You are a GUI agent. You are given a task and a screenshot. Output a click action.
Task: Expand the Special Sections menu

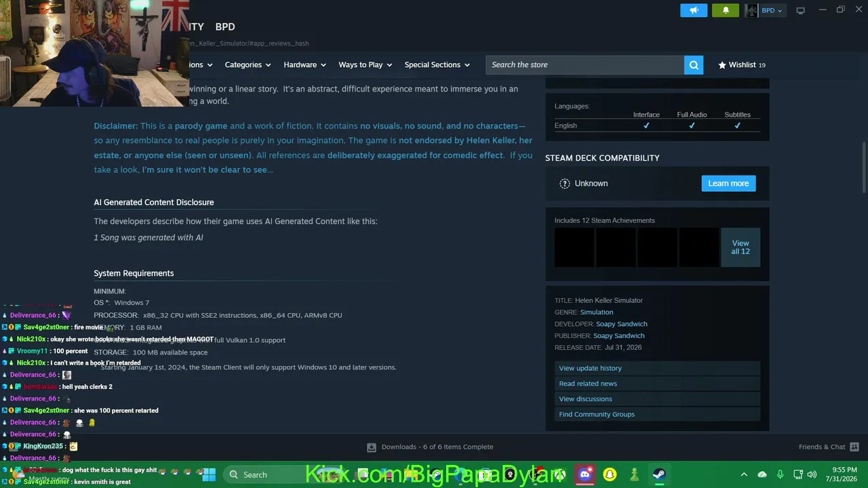click(437, 65)
